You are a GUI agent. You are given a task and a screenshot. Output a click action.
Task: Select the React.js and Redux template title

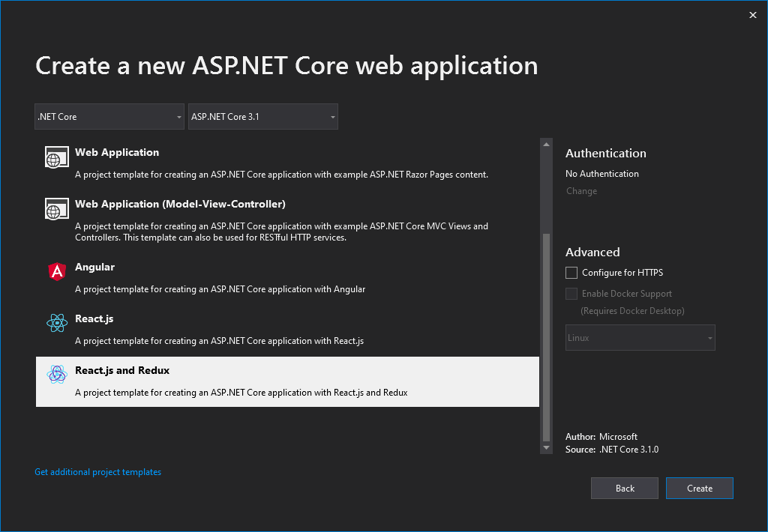122,370
